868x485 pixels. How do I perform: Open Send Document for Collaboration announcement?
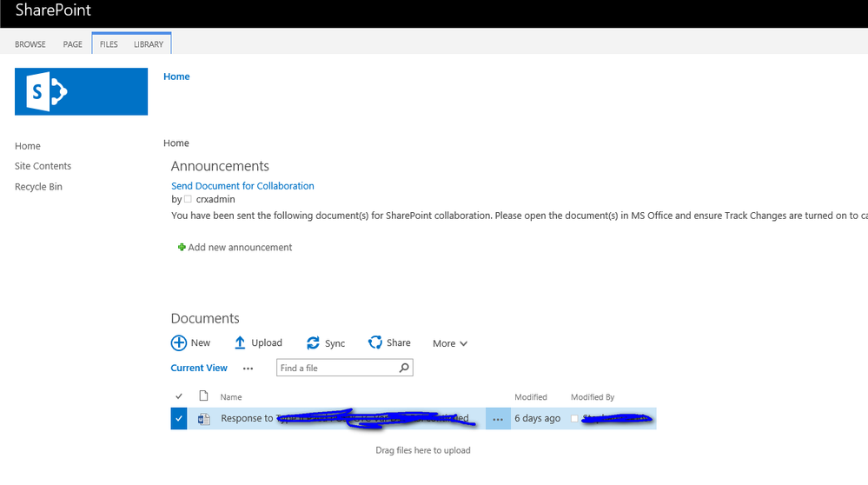[242, 186]
